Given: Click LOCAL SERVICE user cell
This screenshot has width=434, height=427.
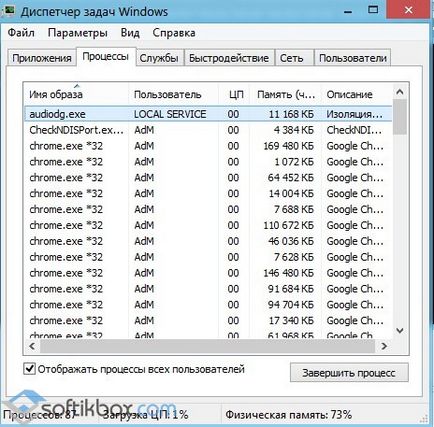Looking at the screenshot, I should tap(170, 114).
